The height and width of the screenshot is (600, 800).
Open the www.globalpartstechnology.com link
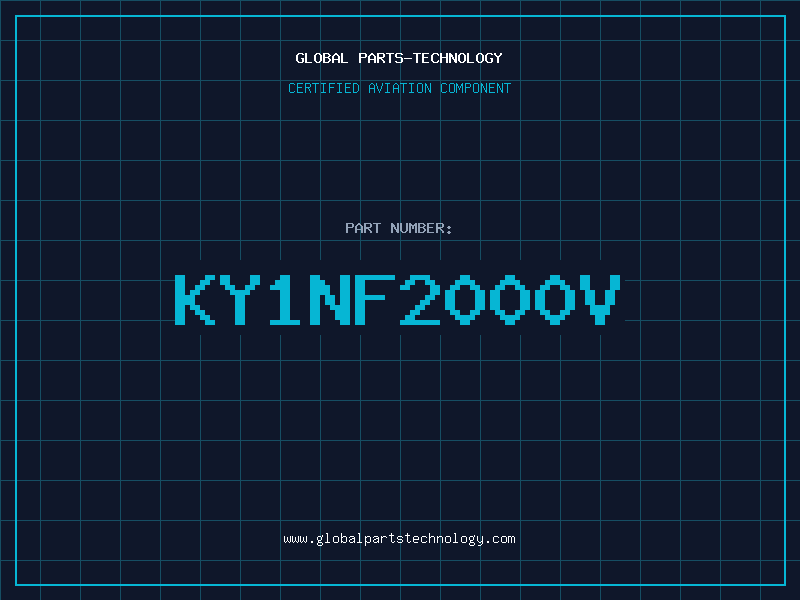[x=399, y=539]
